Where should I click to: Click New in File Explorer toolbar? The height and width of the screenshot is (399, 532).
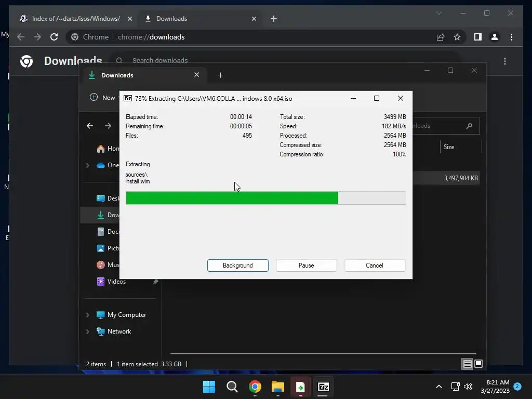tap(104, 97)
